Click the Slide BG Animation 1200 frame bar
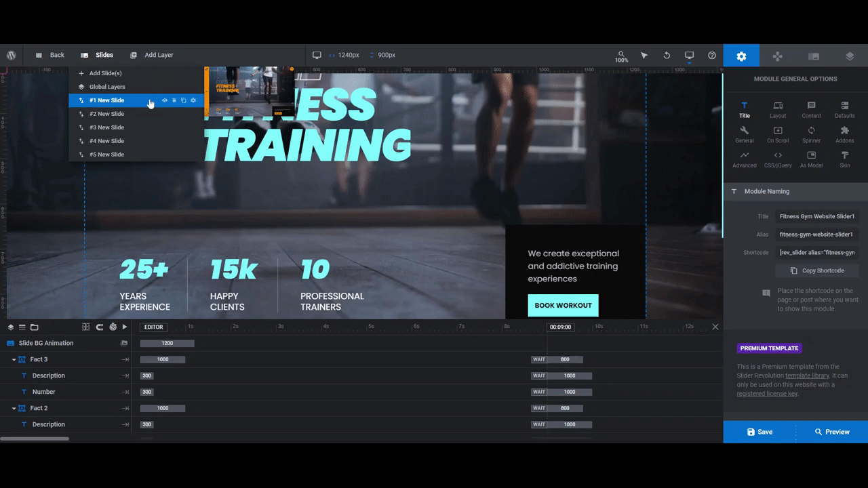Viewport: 868px width, 488px height. pyautogui.click(x=167, y=343)
